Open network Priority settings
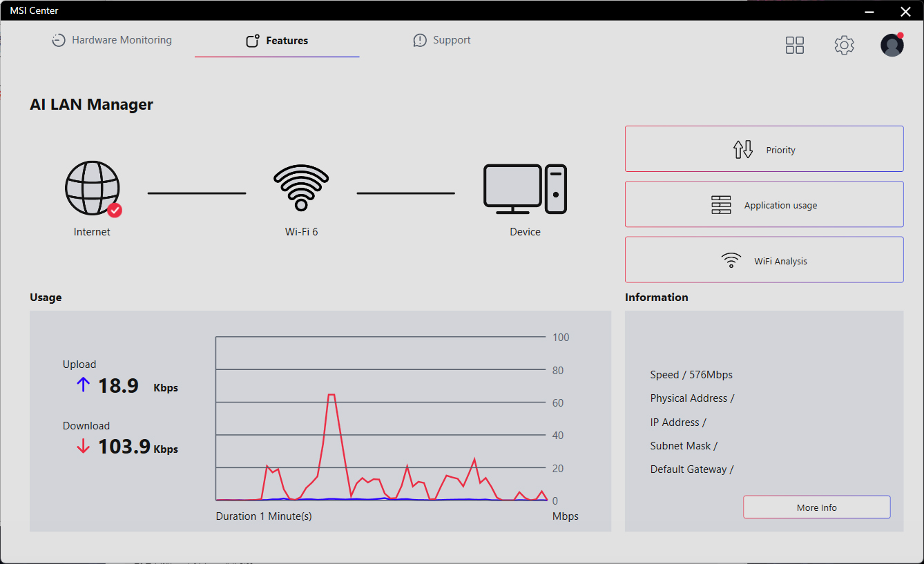924x564 pixels. click(764, 148)
